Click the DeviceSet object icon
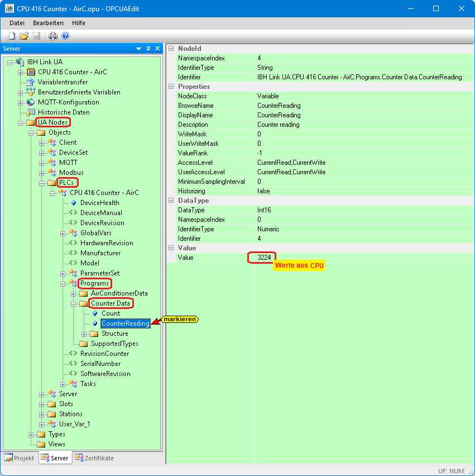The width and height of the screenshot is (475, 476). [x=52, y=153]
